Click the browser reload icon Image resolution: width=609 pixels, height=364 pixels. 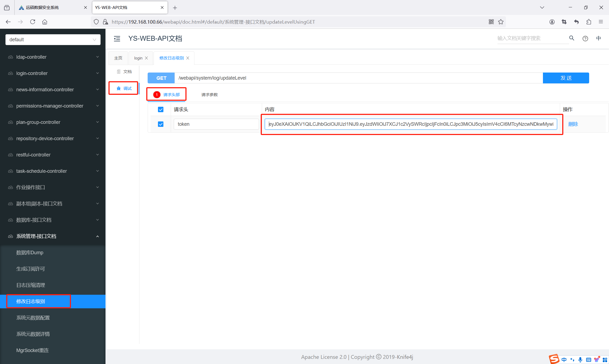(33, 22)
